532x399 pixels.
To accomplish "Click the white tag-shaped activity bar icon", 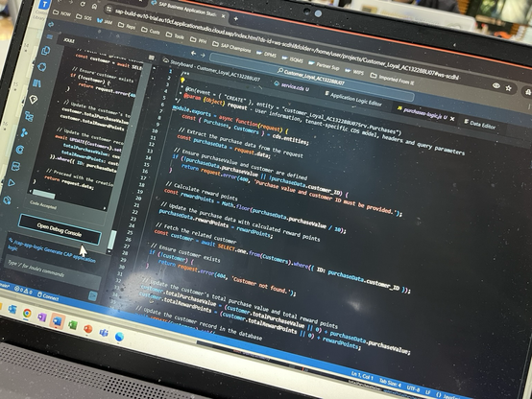I will tap(34, 100).
